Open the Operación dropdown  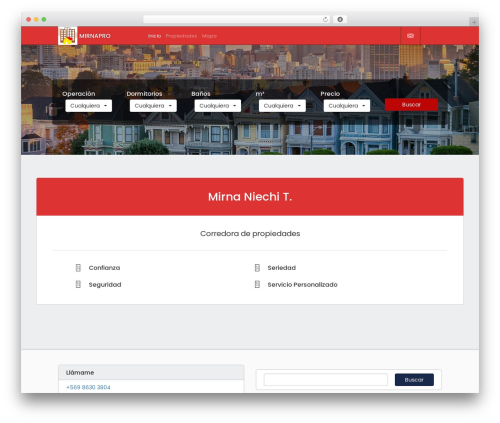89,106
